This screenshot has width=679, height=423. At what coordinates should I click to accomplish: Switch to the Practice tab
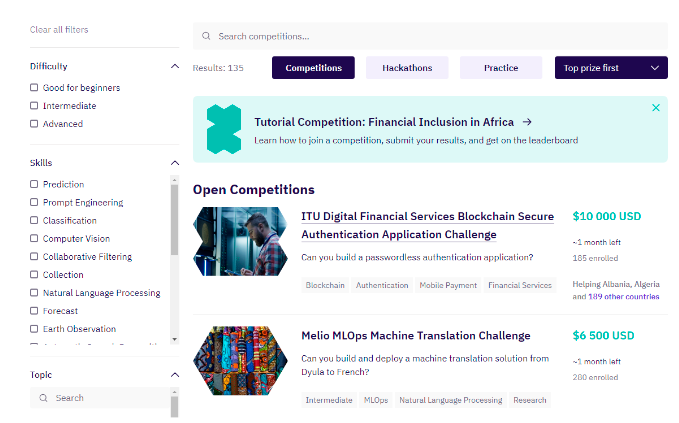tap(501, 68)
